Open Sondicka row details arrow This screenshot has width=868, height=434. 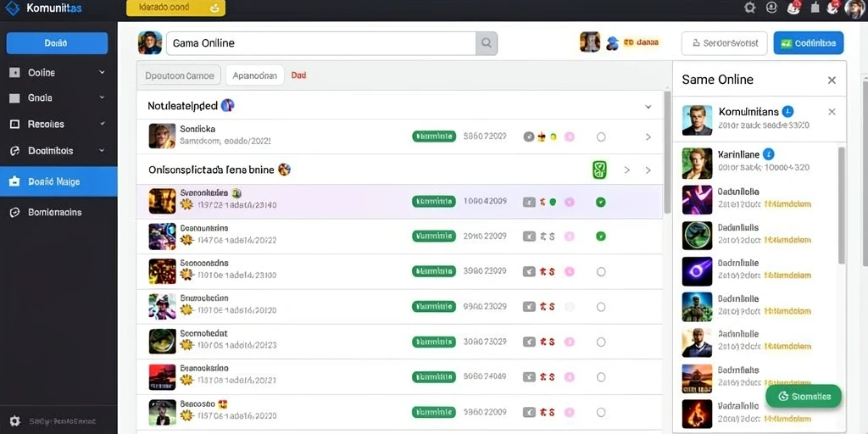648,136
